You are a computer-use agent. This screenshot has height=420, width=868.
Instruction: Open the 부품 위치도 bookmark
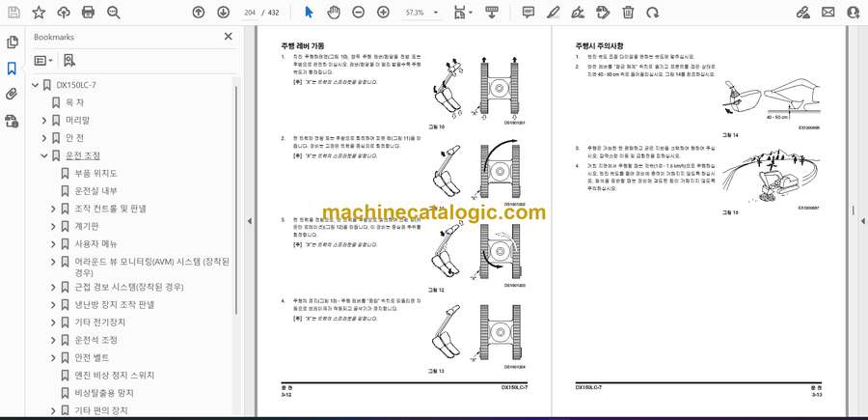pyautogui.click(x=95, y=174)
